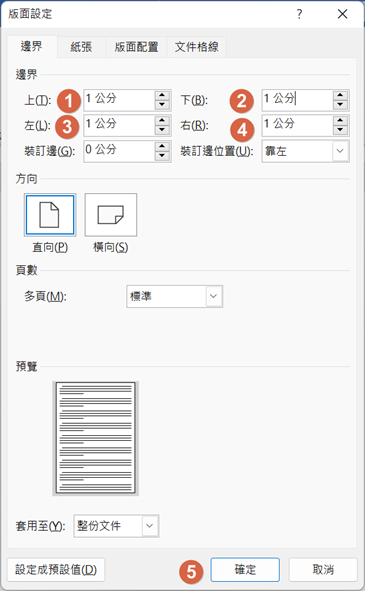Image resolution: width=365 pixels, height=591 pixels.
Task: Increase the 下 bottom margin with up arrow
Action: click(340, 95)
